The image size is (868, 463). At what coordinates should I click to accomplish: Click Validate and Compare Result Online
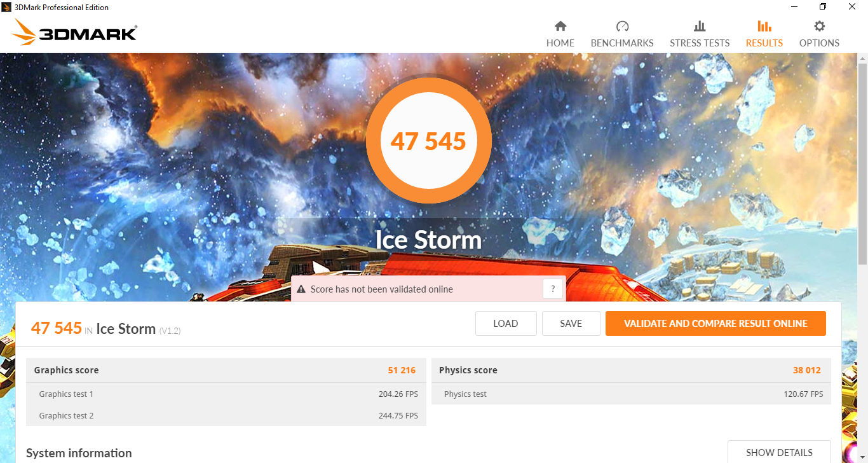click(x=715, y=323)
